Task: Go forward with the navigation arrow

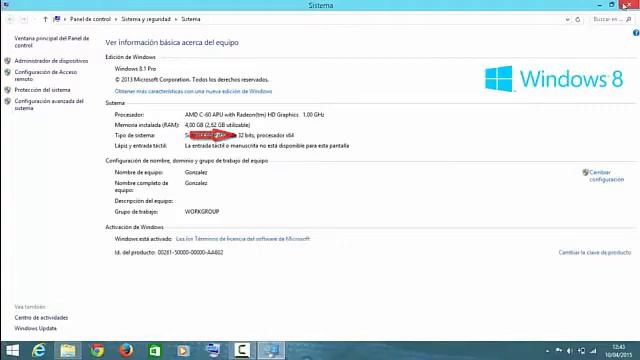Action: pyautogui.click(x=23, y=19)
